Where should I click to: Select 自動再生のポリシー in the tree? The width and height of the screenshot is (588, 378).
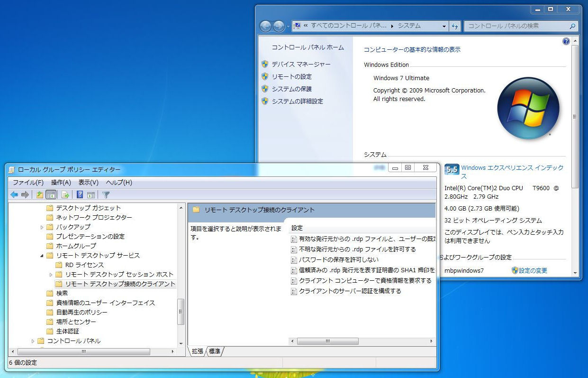(81, 312)
